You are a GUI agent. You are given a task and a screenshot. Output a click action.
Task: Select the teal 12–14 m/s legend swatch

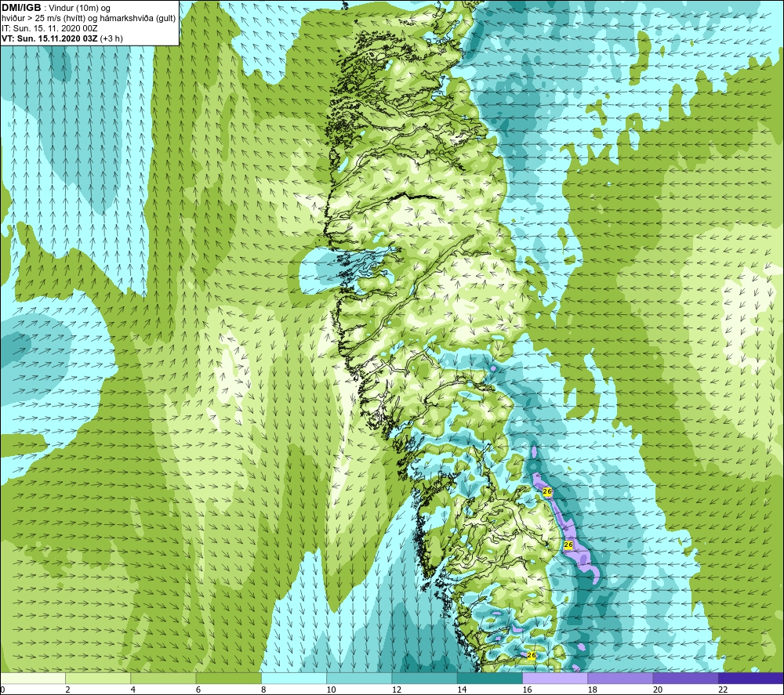[x=424, y=678]
